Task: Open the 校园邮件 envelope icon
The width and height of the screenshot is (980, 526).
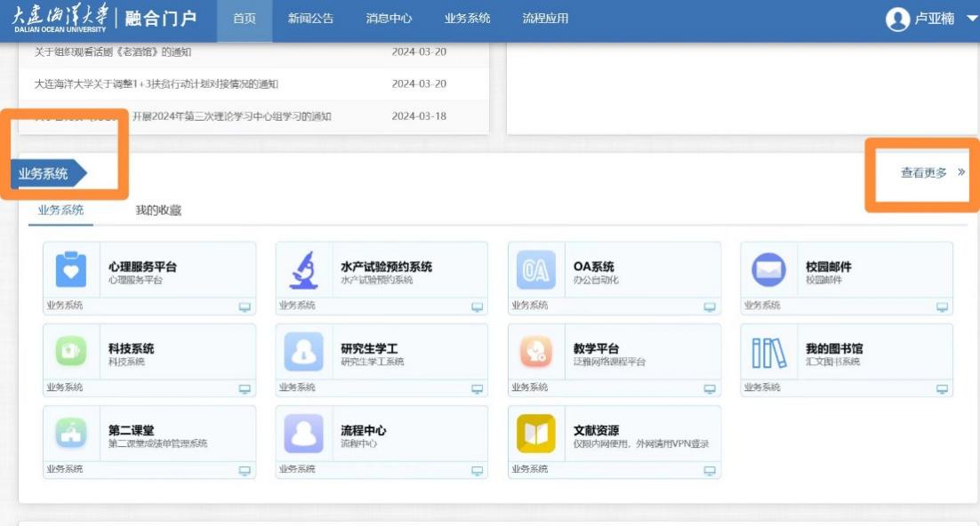Action: tap(768, 270)
